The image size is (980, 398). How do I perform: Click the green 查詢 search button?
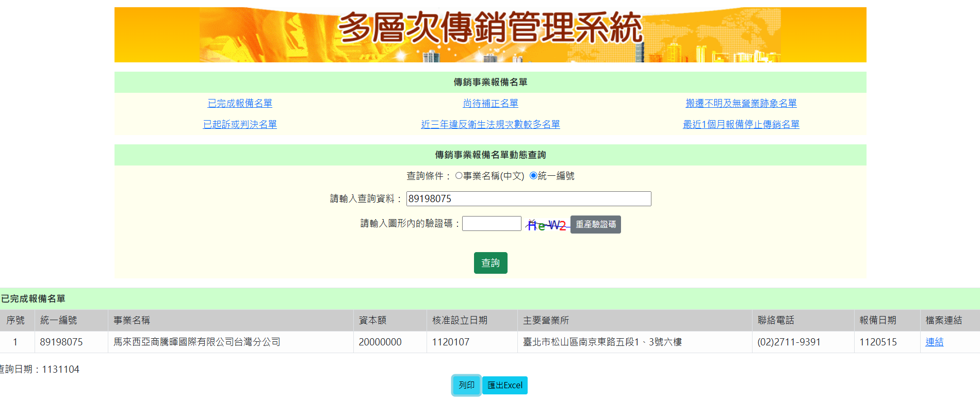(491, 263)
